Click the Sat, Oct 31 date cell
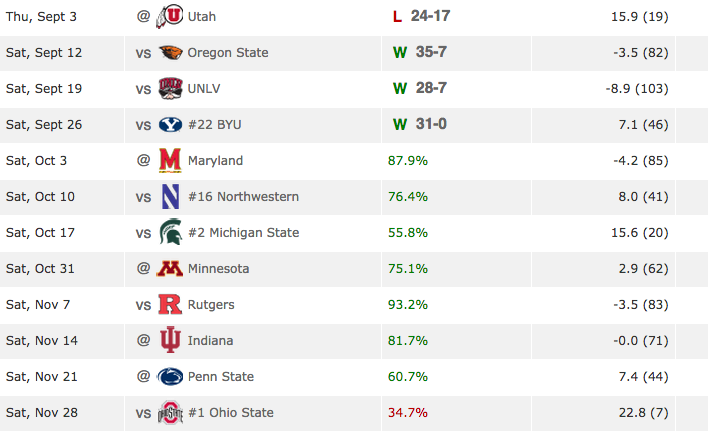 [62, 269]
